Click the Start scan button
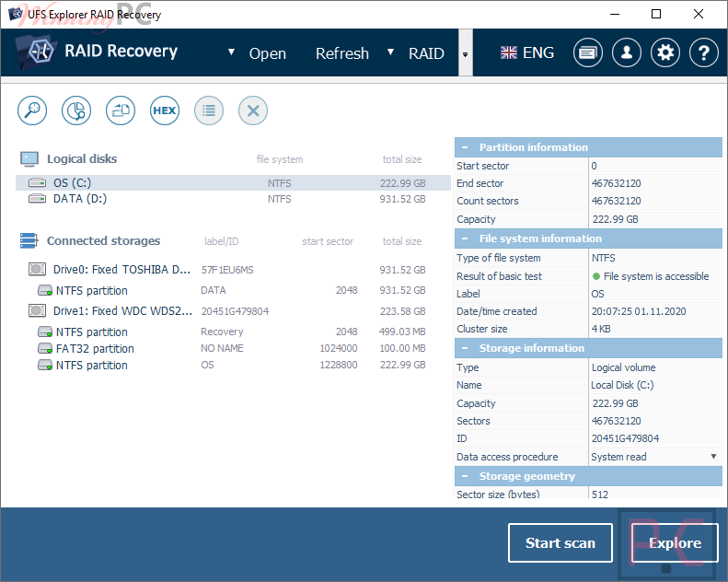This screenshot has width=728, height=582. [x=560, y=543]
